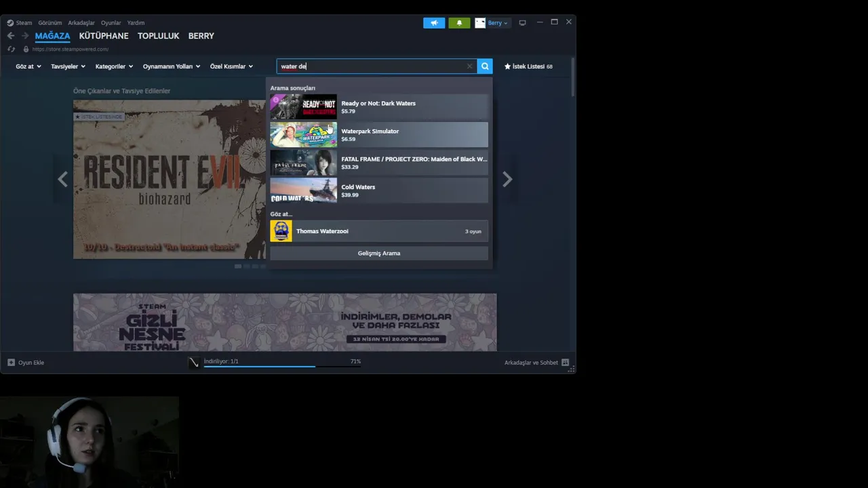Switch to the KÜTÜPHANE tab
The image size is (868, 488).
click(104, 36)
